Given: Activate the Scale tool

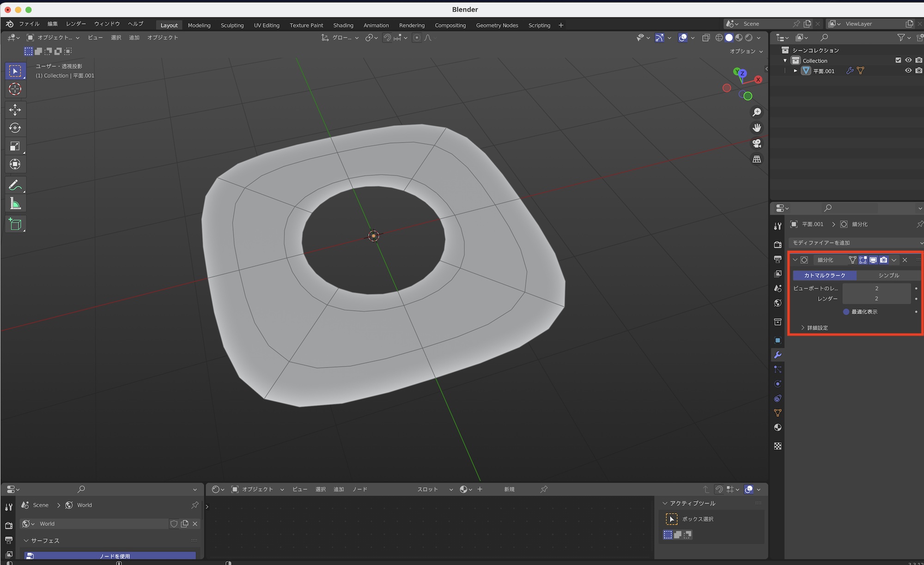Looking at the screenshot, I should click(x=15, y=146).
